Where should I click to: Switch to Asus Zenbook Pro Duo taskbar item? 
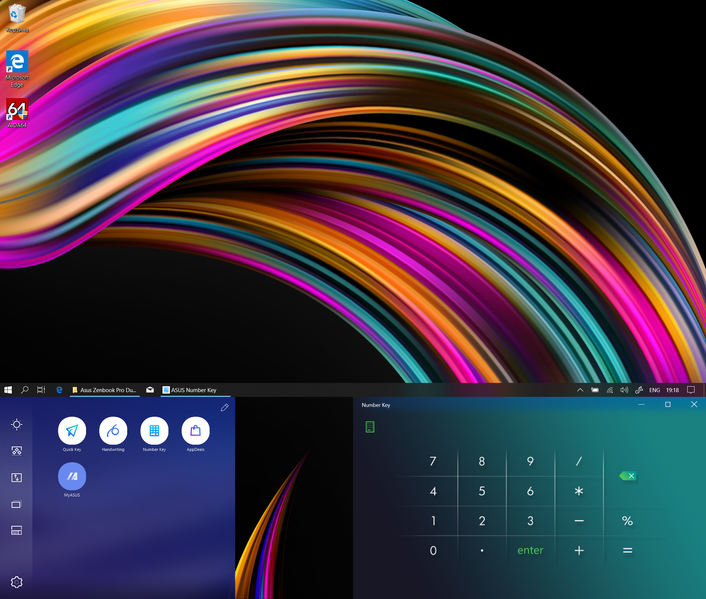tap(104, 390)
